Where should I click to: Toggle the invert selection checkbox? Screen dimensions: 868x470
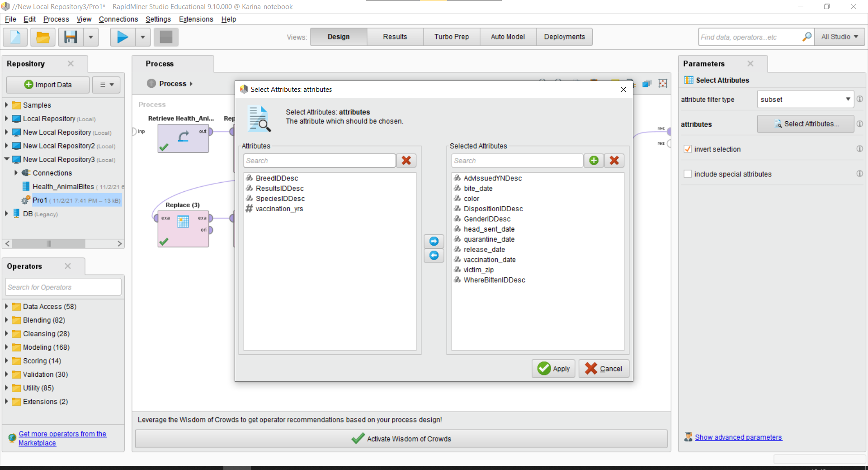tap(688, 149)
